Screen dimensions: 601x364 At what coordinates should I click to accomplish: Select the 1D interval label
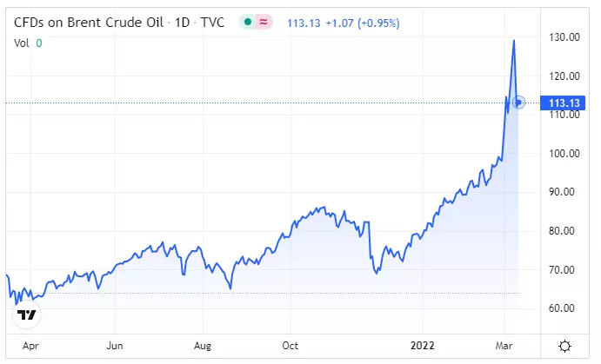pos(182,23)
